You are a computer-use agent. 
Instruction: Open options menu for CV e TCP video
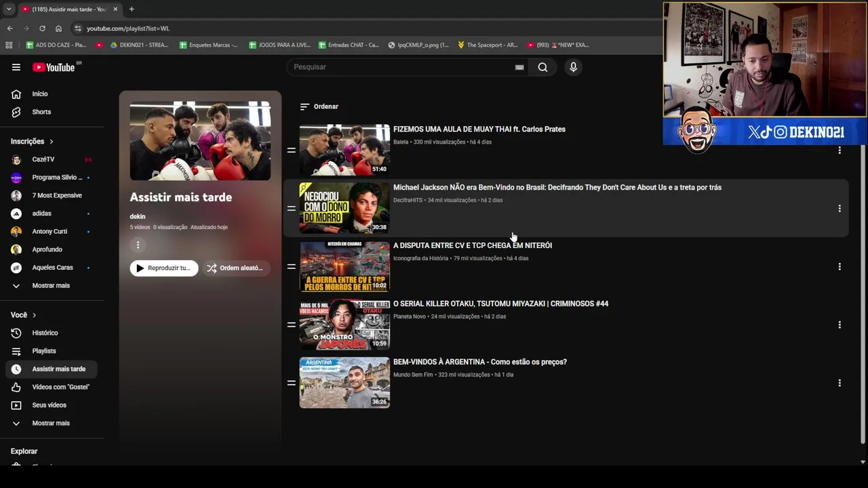tap(840, 266)
